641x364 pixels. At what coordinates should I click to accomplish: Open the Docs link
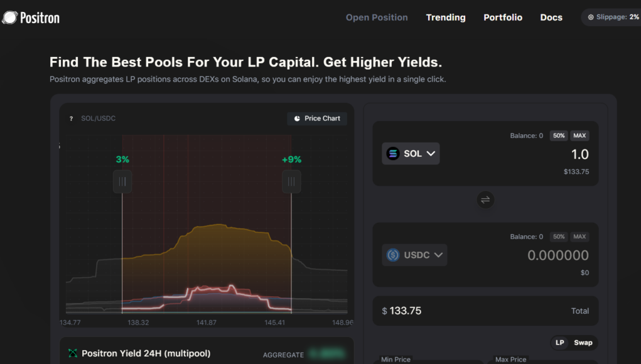coord(551,18)
